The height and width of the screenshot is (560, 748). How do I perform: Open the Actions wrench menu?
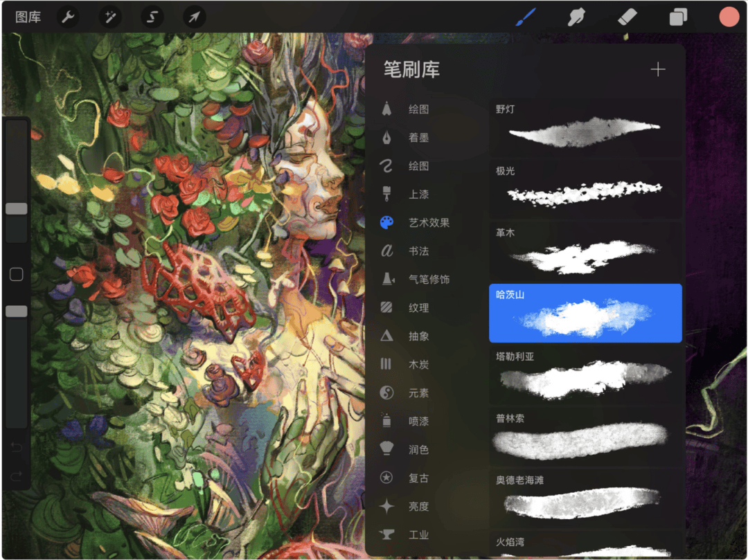click(x=67, y=17)
